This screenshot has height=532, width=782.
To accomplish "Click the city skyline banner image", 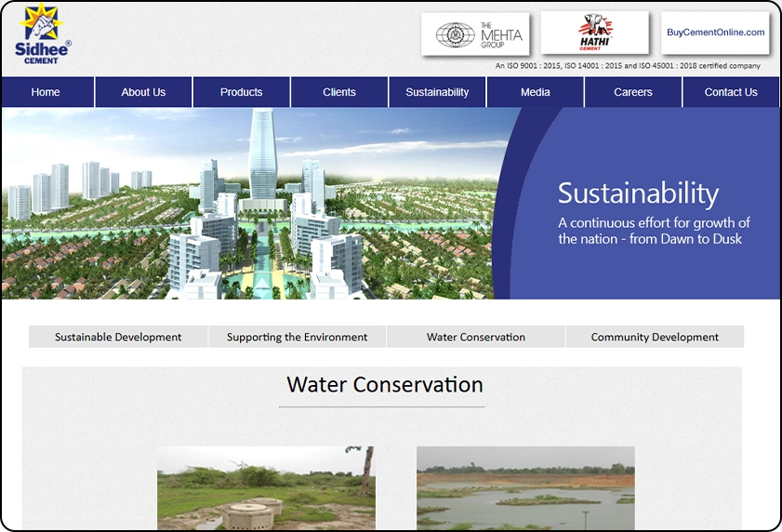I will 251,203.
